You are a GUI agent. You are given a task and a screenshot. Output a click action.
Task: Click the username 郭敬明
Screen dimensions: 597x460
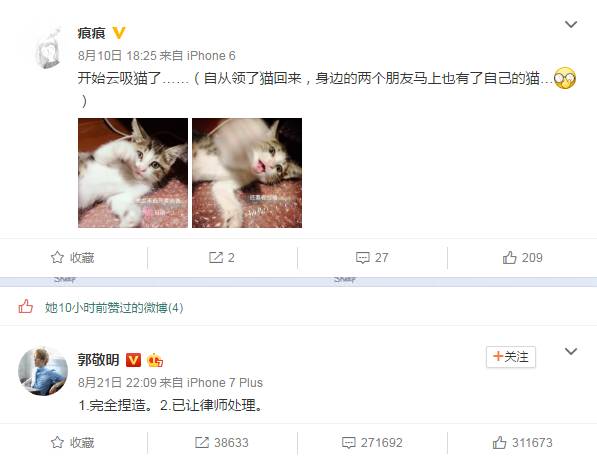point(99,359)
